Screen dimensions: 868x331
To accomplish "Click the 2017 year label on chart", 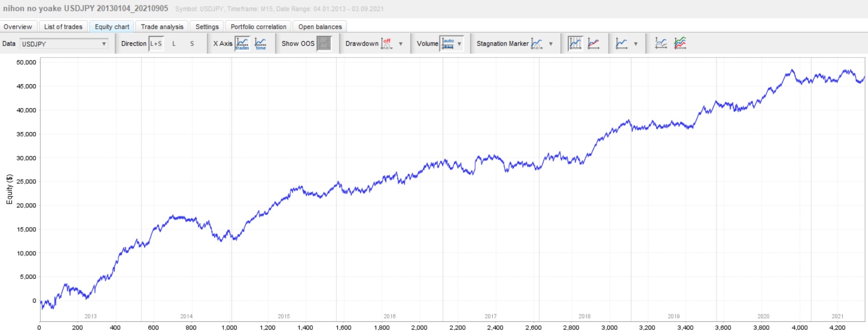I will pyautogui.click(x=490, y=316).
